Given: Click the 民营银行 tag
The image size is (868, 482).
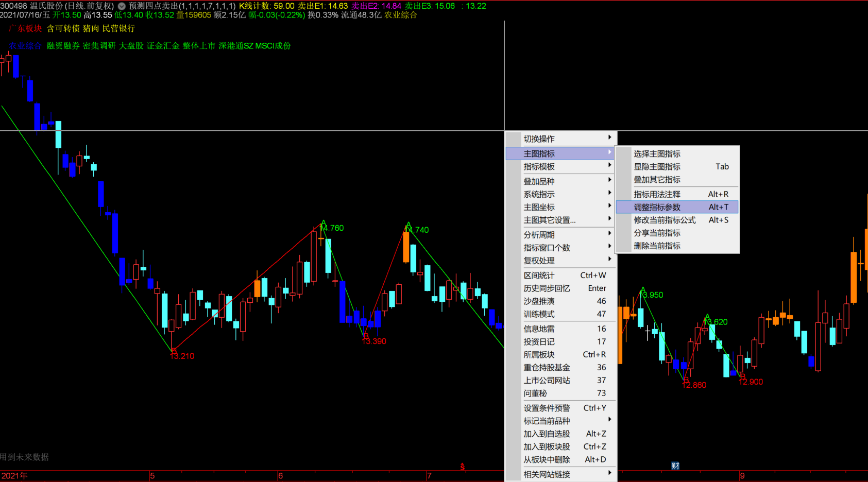Looking at the screenshot, I should [118, 28].
